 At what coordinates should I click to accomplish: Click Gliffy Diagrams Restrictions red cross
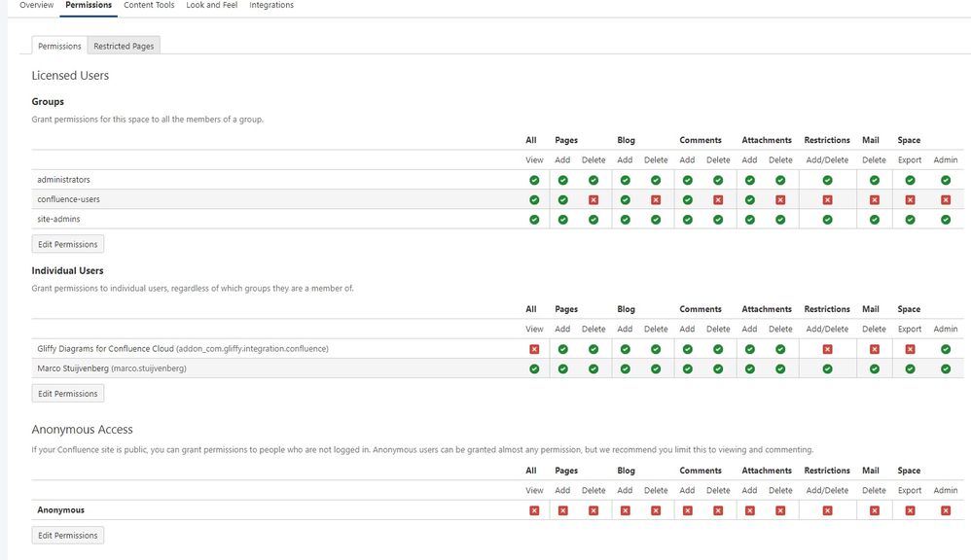click(827, 349)
